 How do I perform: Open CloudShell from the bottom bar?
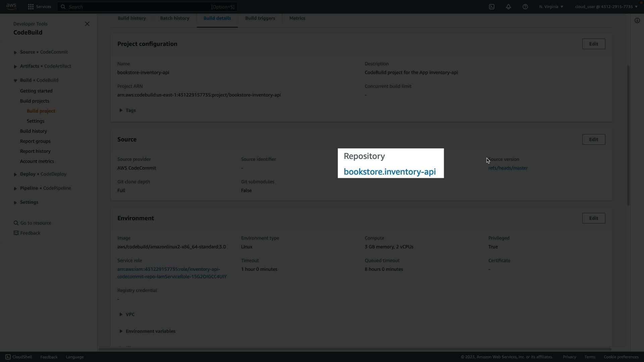pyautogui.click(x=19, y=357)
